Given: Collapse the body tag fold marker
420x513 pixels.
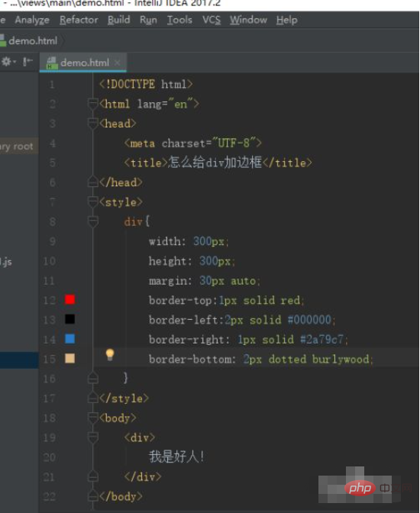Looking at the screenshot, I should 93,418.
